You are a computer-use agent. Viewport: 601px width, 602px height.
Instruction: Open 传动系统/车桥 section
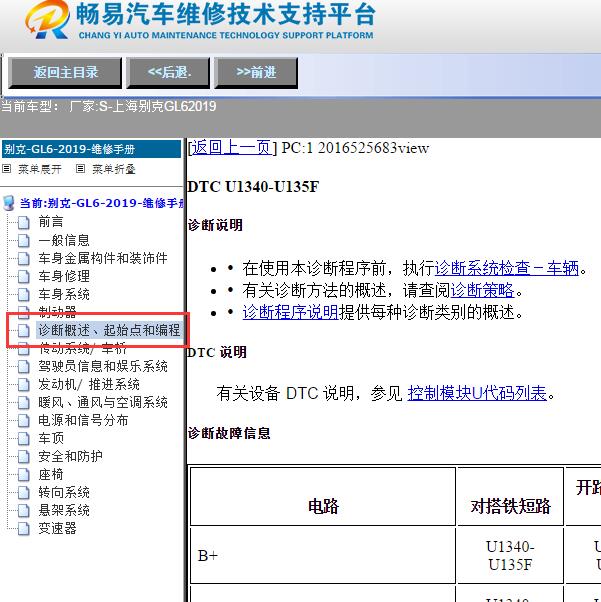pyautogui.click(x=83, y=349)
